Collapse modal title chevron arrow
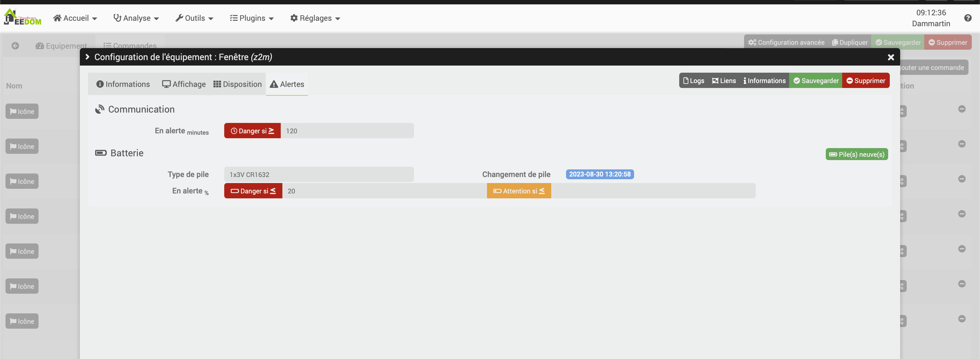The image size is (980, 359). pos(87,57)
